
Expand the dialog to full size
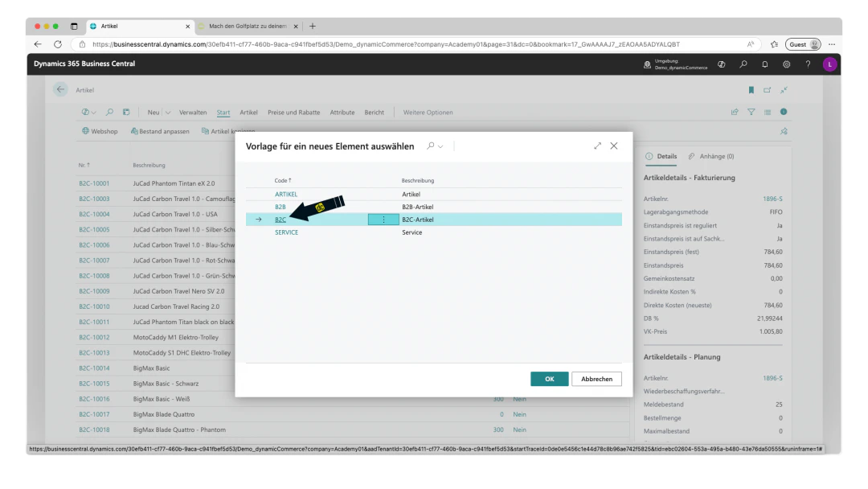pos(597,146)
